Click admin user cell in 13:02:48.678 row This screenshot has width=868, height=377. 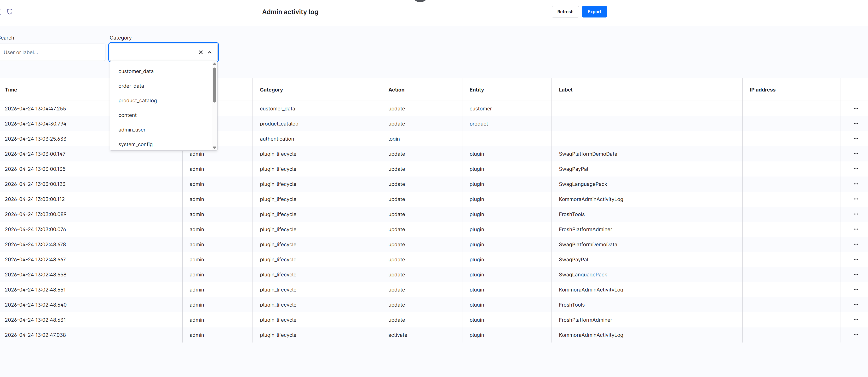coord(196,244)
